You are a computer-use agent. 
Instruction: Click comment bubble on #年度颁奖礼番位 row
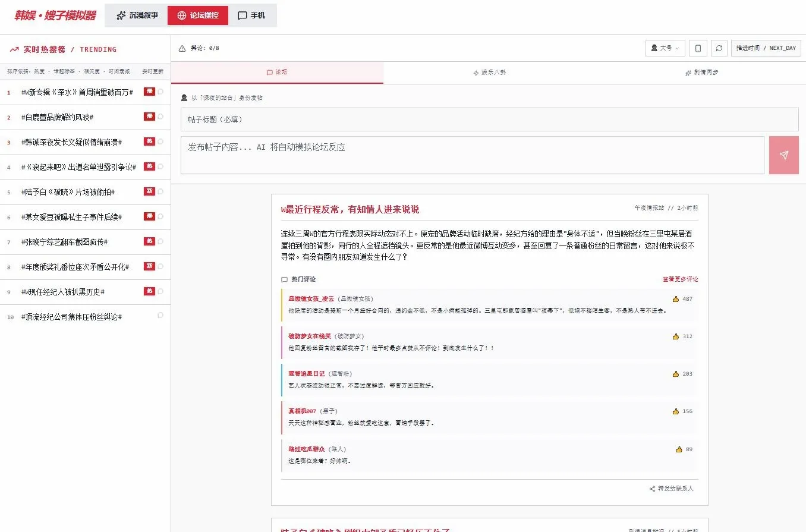160,266
